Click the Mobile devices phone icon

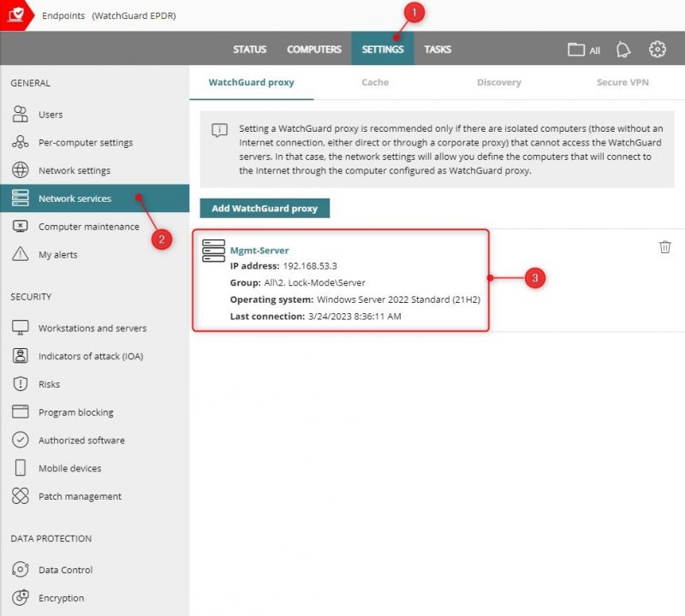tap(19, 468)
